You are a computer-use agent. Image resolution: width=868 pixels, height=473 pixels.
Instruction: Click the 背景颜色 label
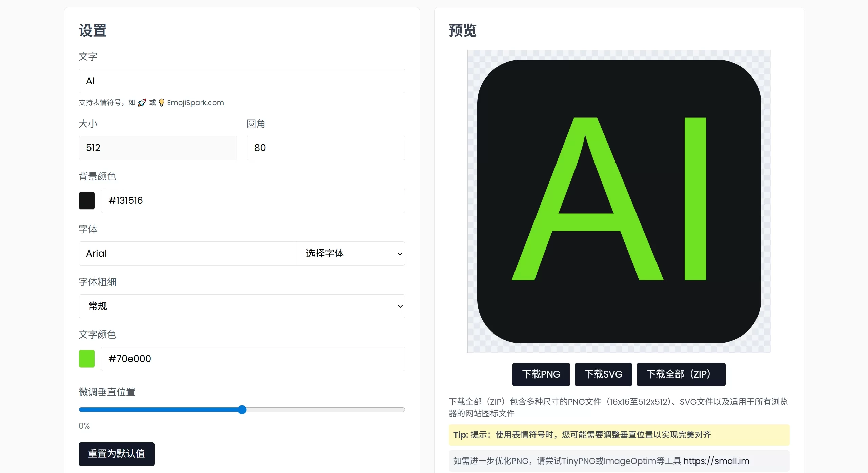click(x=97, y=176)
